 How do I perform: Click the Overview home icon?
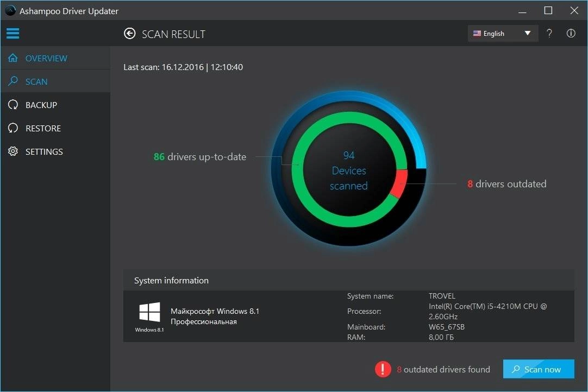(x=12, y=58)
